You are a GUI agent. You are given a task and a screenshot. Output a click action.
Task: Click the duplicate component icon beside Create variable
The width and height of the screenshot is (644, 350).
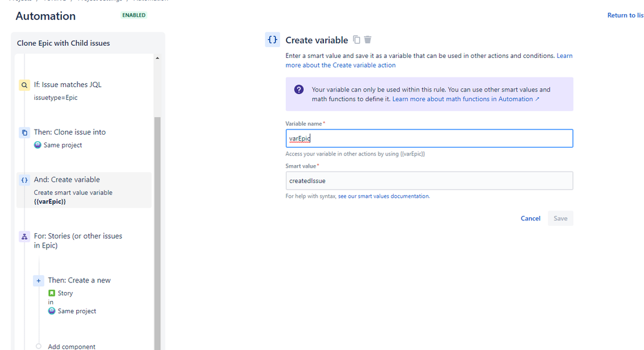(x=356, y=40)
